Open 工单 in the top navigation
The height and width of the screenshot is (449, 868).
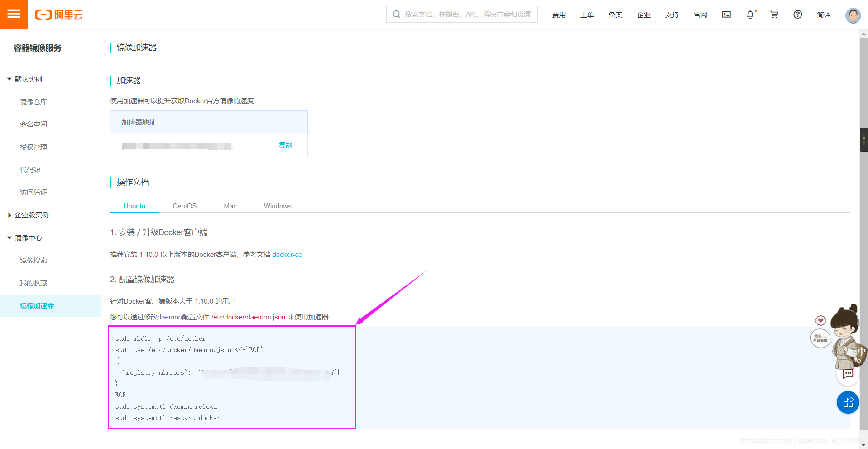coord(587,15)
